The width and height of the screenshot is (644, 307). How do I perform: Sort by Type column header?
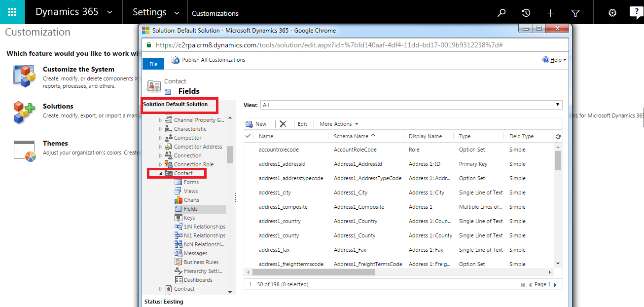465,136
